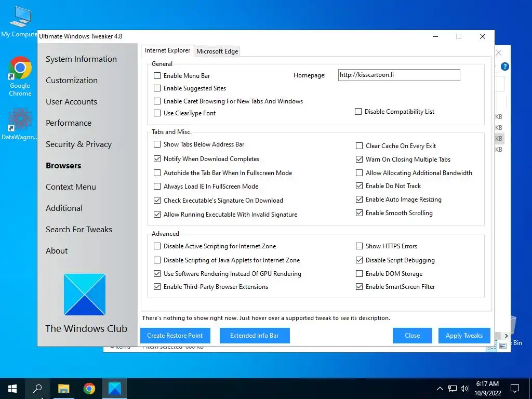
Task: Open File Explorer from taskbar
Action: coord(63,389)
